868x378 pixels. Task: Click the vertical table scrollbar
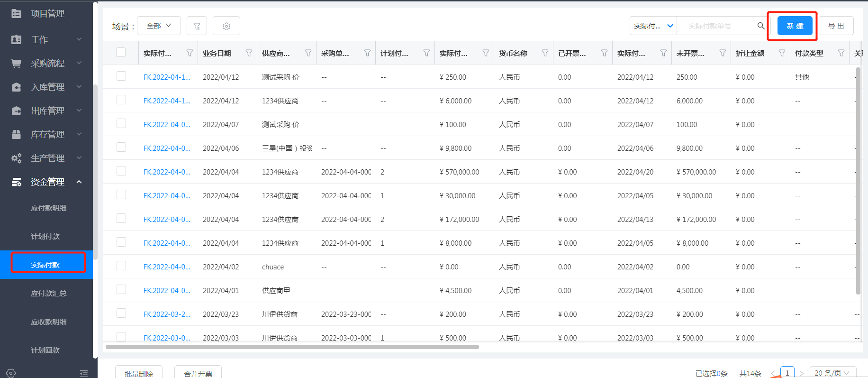858,181
